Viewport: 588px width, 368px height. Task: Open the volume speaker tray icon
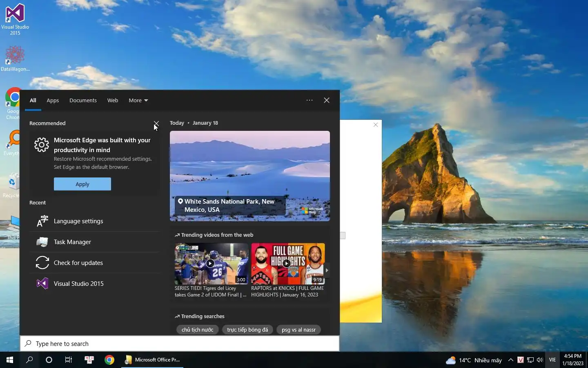point(540,360)
